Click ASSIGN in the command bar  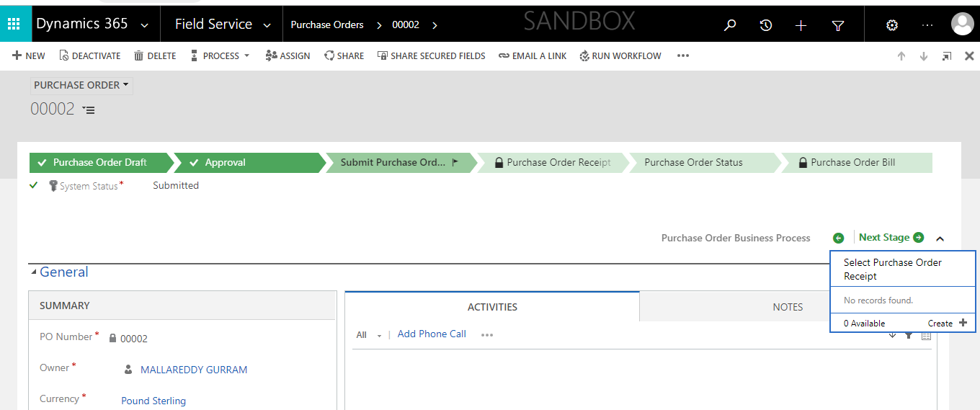288,55
